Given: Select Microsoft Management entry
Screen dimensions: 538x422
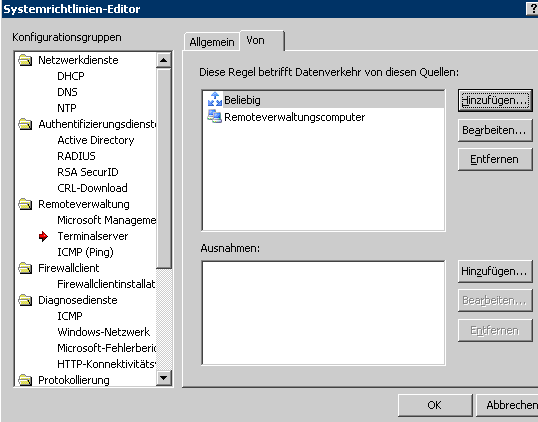Looking at the screenshot, I should 107,220.
